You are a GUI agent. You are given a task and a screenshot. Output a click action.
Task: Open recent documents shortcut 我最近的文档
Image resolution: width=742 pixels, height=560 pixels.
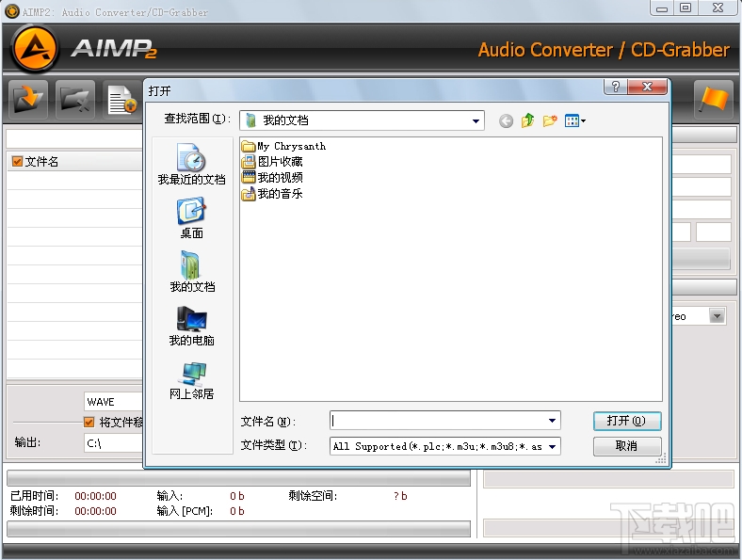coord(191,164)
